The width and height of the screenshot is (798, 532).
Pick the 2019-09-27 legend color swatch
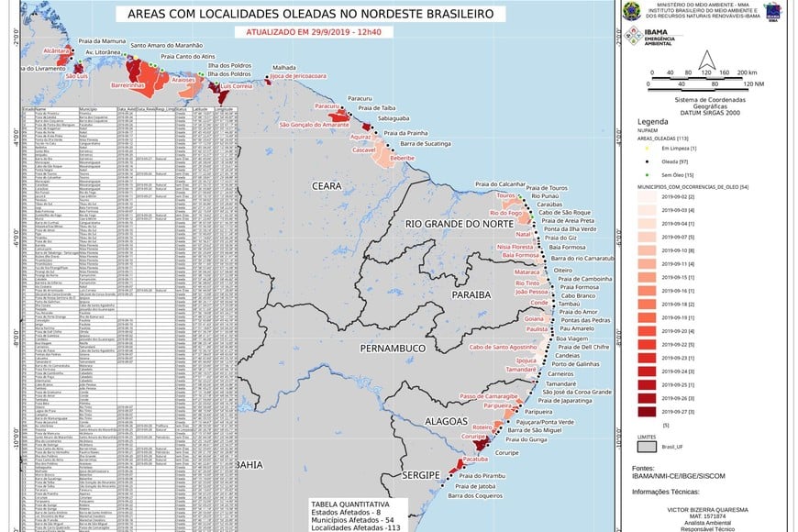pos(646,413)
